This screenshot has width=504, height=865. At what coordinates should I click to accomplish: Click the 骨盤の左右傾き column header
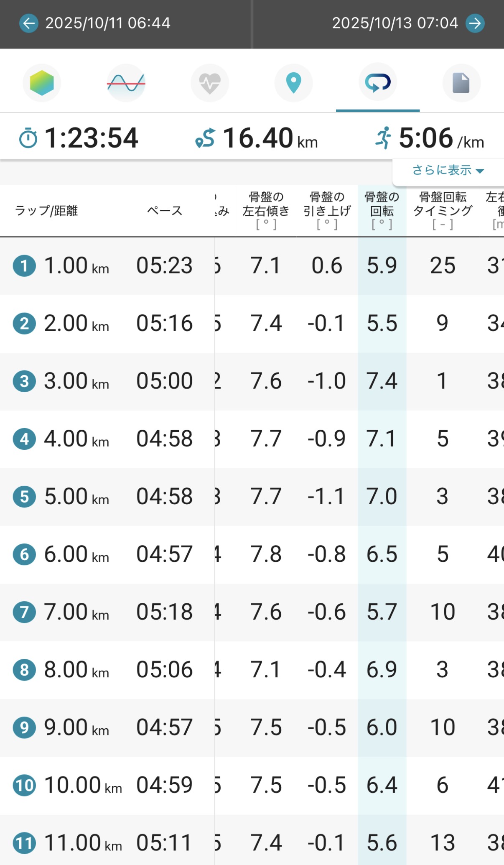[x=266, y=211]
